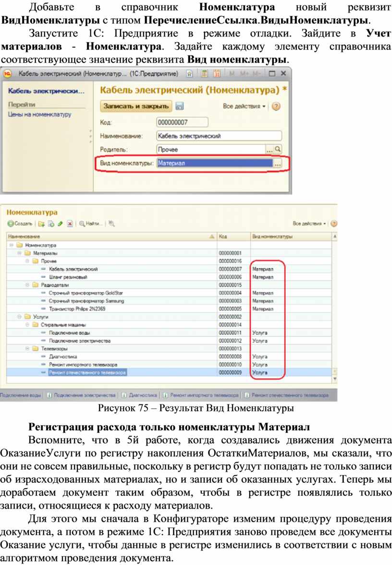This screenshot has width=392, height=565.
Task: Click the green pencil edit icon in list toolbar
Action: 60,224
